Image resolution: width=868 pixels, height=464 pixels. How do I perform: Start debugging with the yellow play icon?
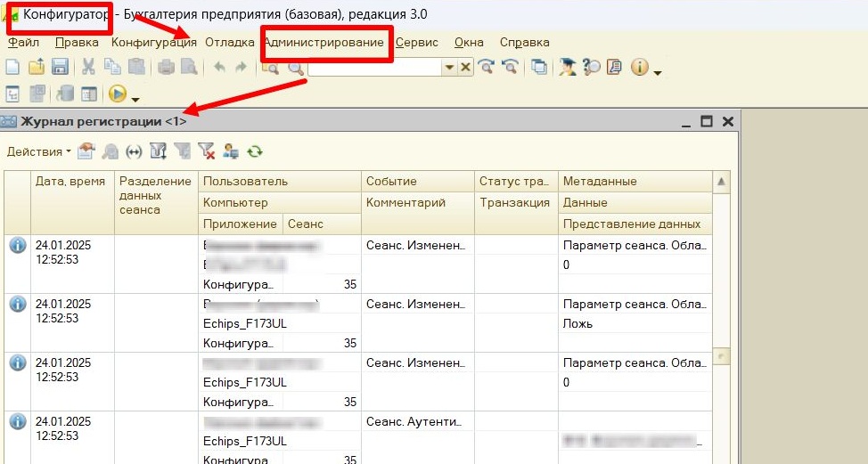(118, 94)
